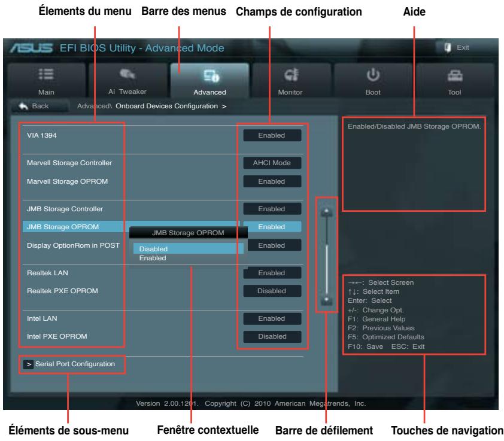Open JMB Storage OPROM Enabled field

point(272,227)
